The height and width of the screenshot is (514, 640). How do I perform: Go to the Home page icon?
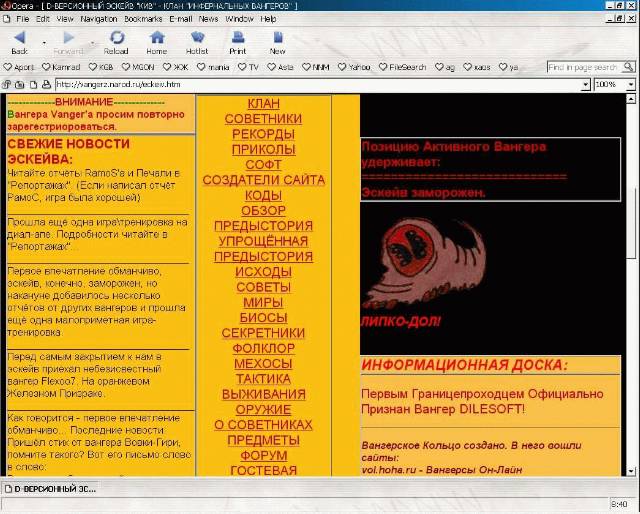click(x=157, y=38)
